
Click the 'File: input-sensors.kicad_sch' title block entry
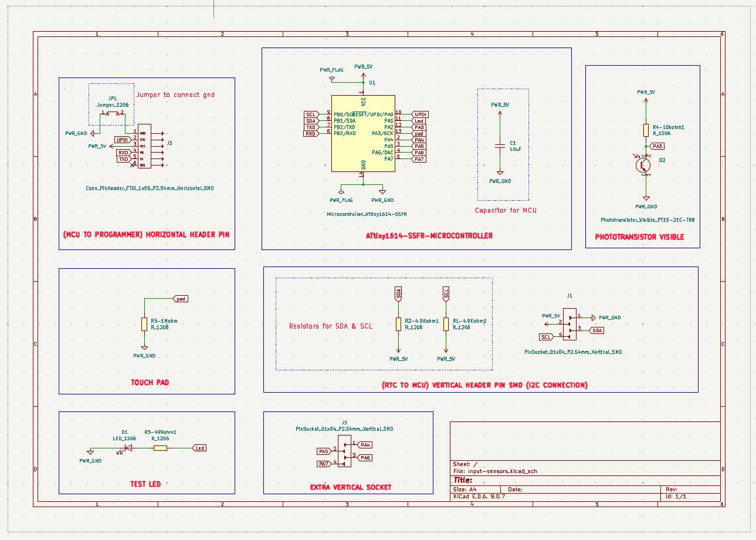coord(496,471)
